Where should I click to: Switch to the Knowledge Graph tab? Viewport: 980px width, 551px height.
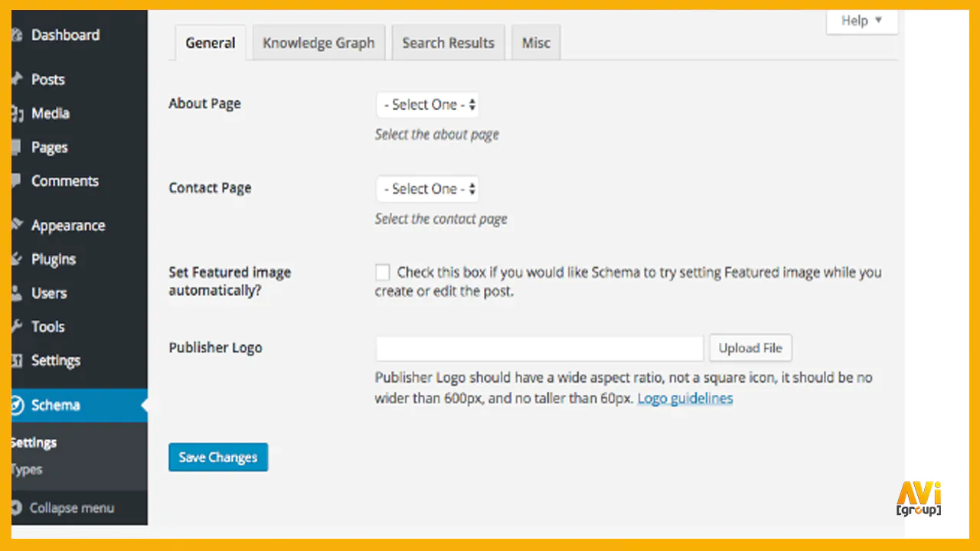click(x=318, y=43)
